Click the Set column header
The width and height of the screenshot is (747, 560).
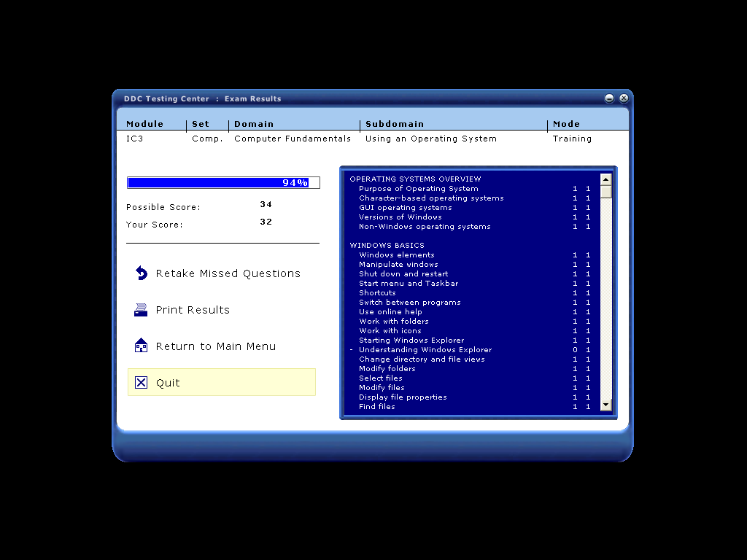[x=201, y=124]
